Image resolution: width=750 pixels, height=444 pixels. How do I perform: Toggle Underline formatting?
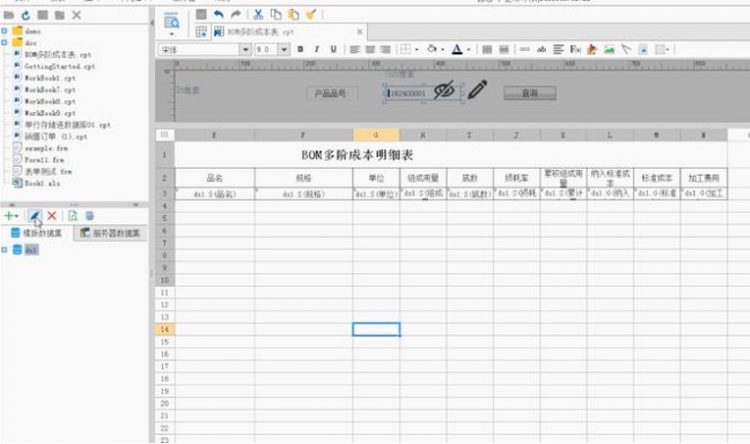tap(333, 49)
